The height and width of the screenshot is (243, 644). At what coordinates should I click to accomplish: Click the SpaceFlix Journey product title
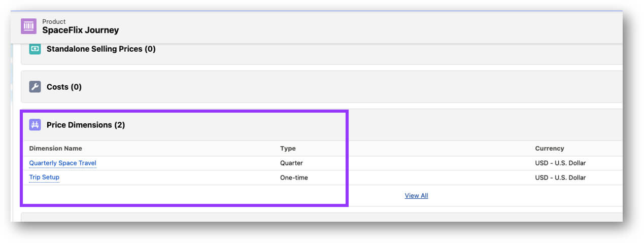80,30
